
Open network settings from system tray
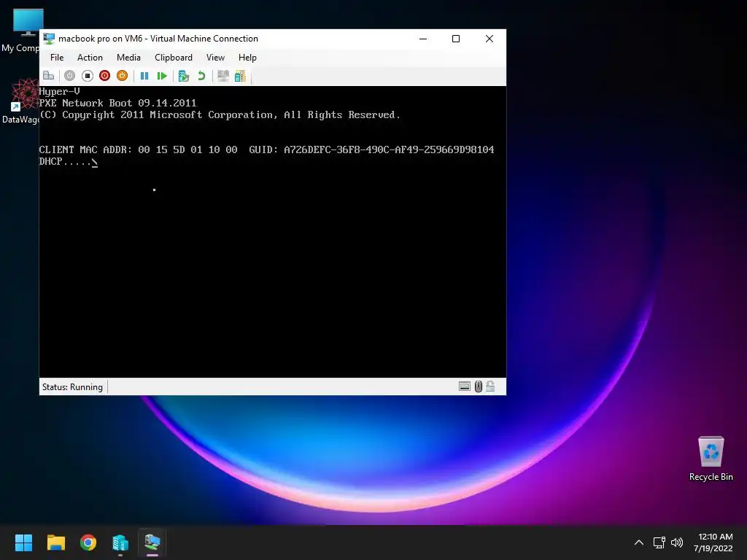pos(659,542)
